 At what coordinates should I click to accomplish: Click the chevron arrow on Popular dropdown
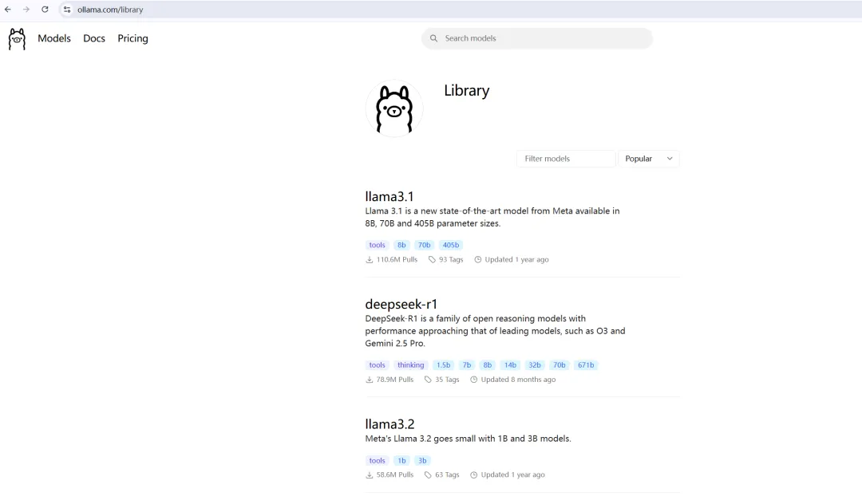point(670,159)
